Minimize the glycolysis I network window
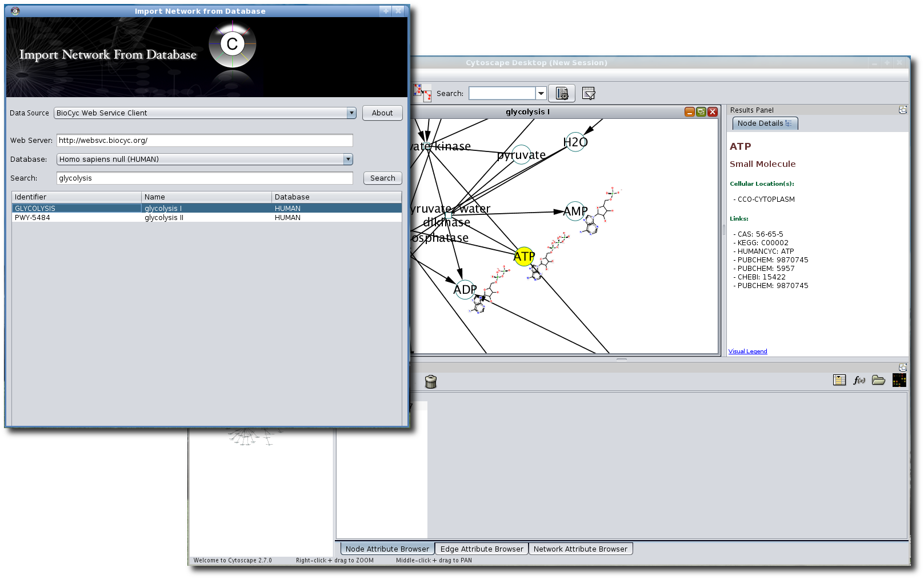The width and height of the screenshot is (924, 579). tap(690, 112)
